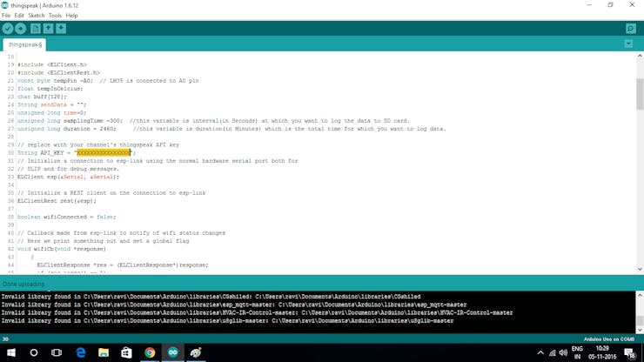644x362 pixels.
Task: Open the volume speaker tray icon
Action: tap(564, 352)
